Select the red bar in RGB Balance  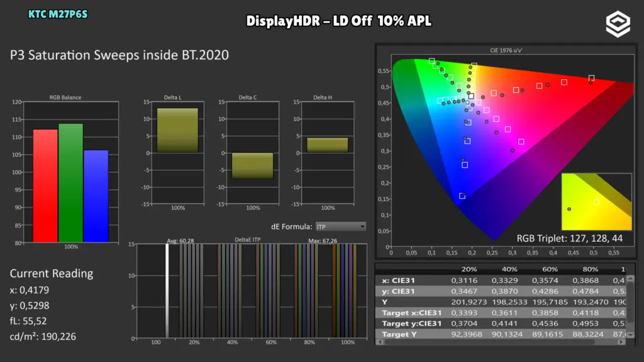pos(45,186)
